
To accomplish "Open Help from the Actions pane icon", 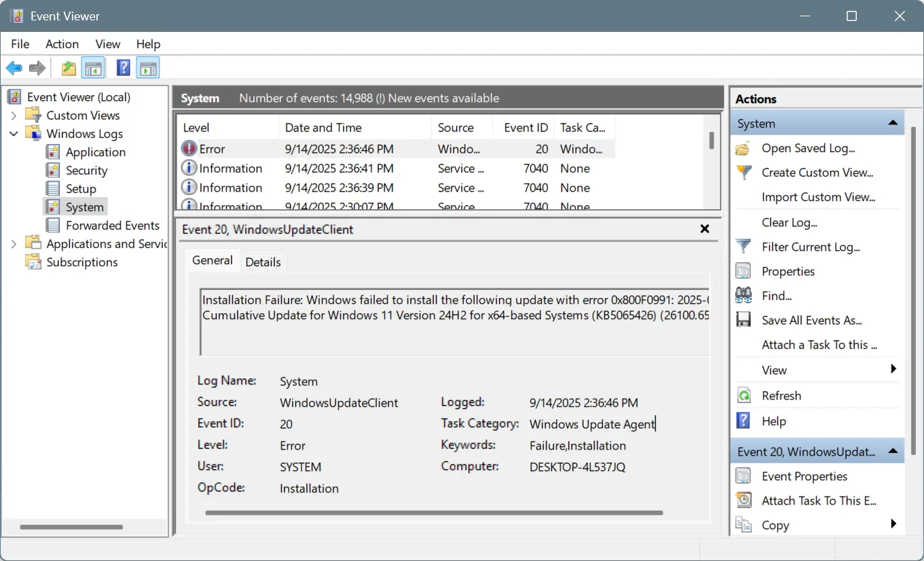I will 743,420.
